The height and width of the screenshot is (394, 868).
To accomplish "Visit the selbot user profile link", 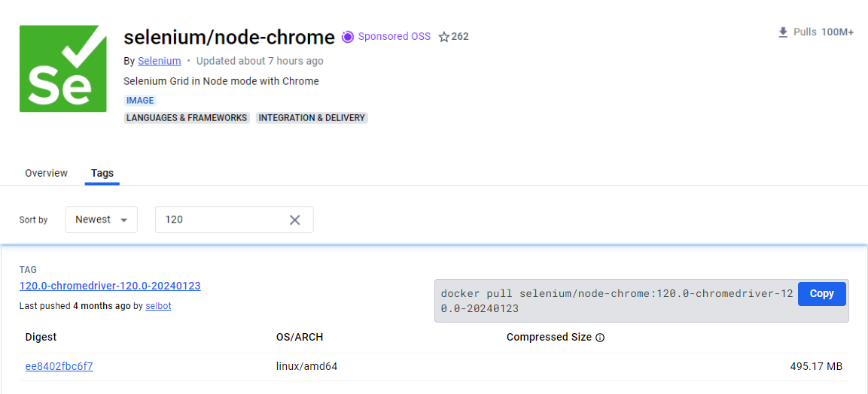I will pyautogui.click(x=158, y=306).
